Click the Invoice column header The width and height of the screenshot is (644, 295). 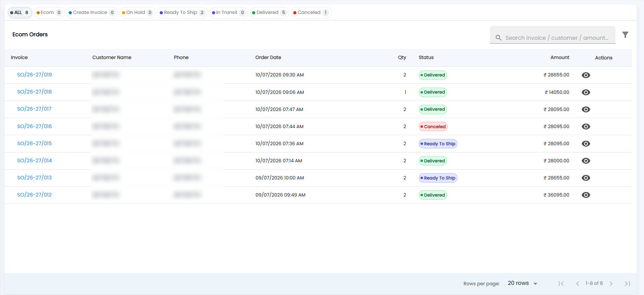[19, 58]
